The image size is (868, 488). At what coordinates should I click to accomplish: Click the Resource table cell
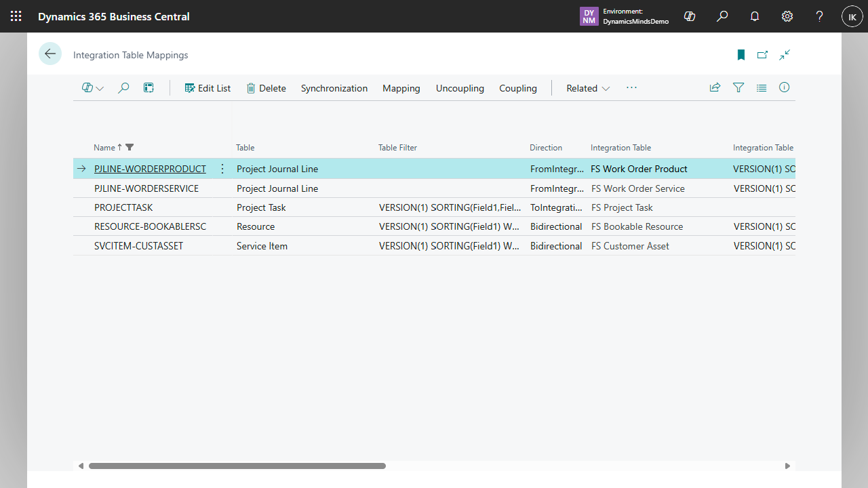point(256,226)
